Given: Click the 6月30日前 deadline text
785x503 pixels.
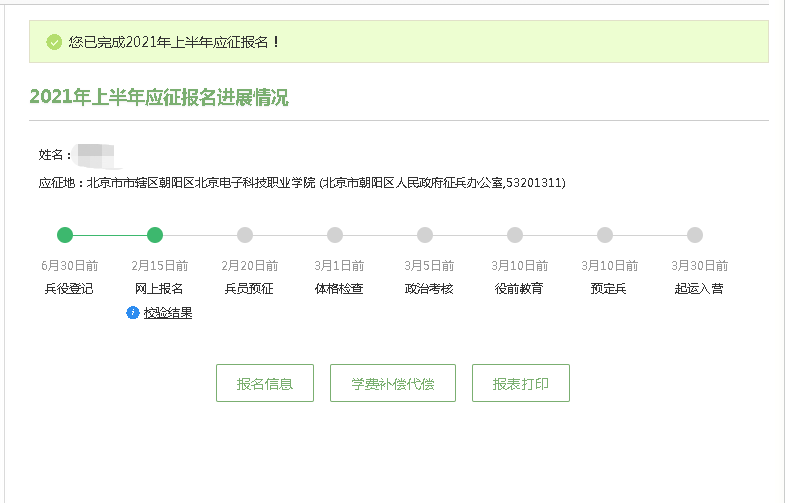Looking at the screenshot, I should pyautogui.click(x=69, y=266).
